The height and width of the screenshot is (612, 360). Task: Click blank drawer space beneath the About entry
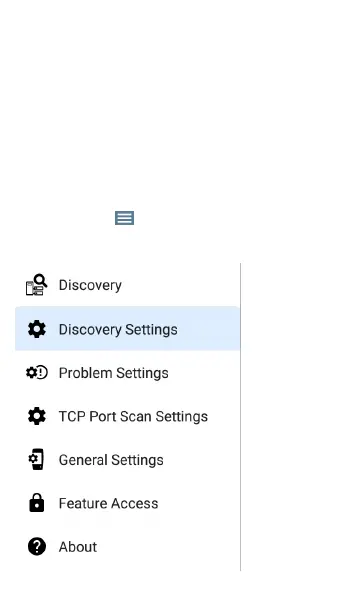point(127,589)
